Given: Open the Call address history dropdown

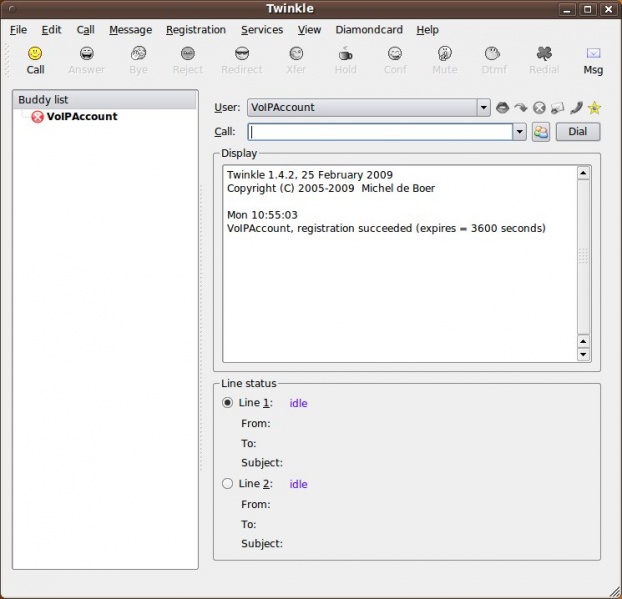Looking at the screenshot, I should tap(518, 132).
